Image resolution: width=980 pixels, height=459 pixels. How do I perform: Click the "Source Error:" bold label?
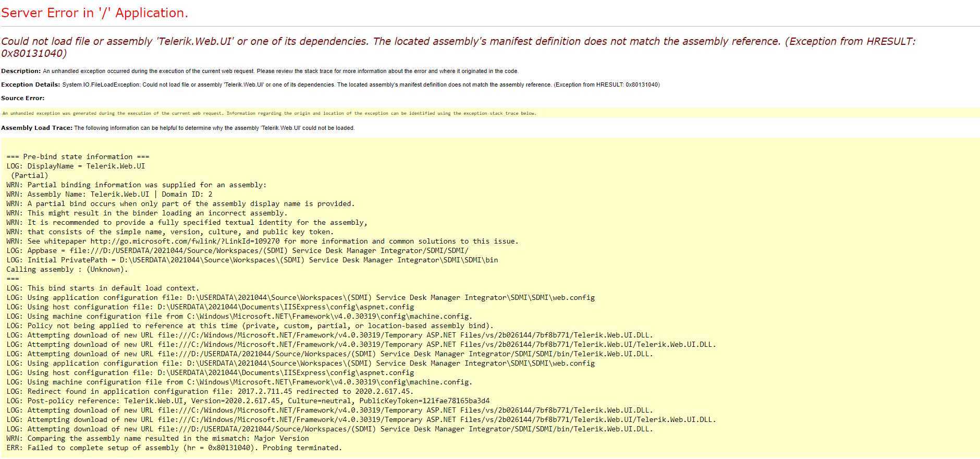23,98
